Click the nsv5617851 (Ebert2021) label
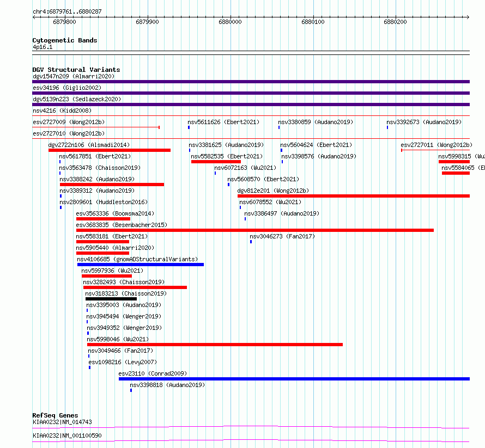This screenshot has height=448, width=485. tap(95, 156)
